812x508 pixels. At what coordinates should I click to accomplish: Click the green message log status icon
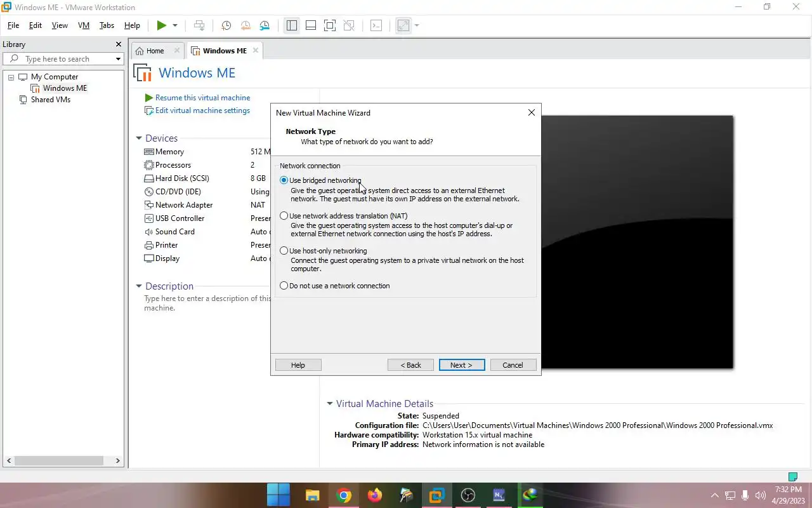tap(792, 477)
